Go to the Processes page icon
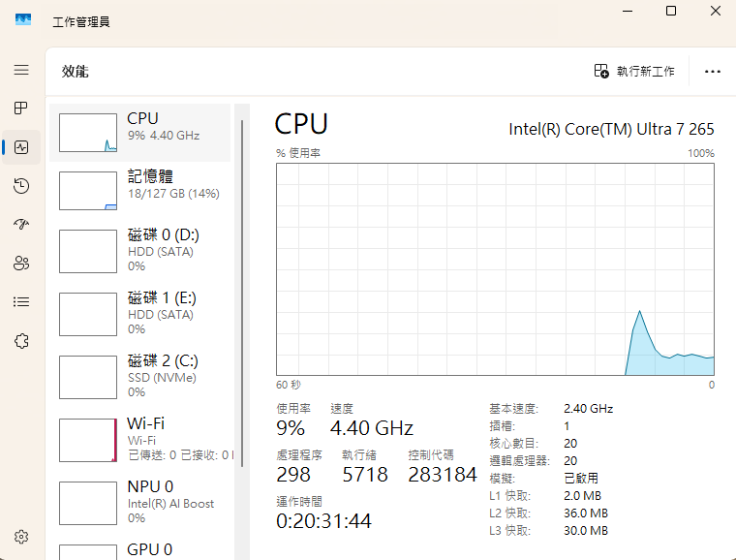This screenshot has height=560, width=736. pyautogui.click(x=21, y=109)
